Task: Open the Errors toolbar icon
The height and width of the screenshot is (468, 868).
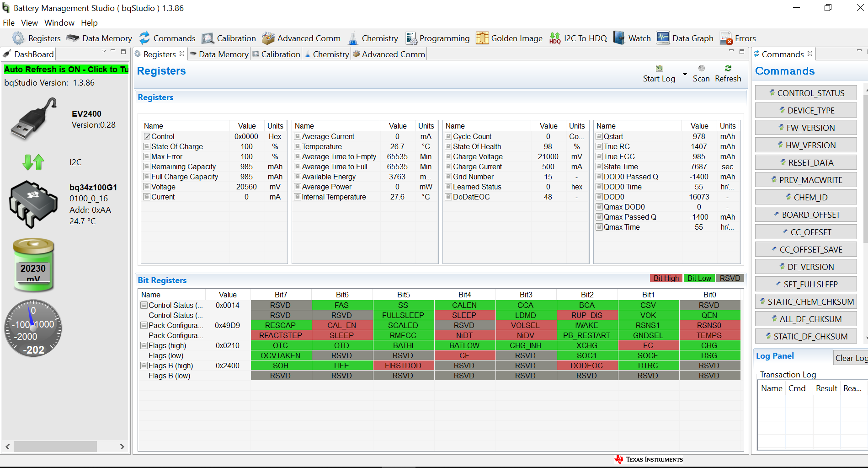Action: 726,38
